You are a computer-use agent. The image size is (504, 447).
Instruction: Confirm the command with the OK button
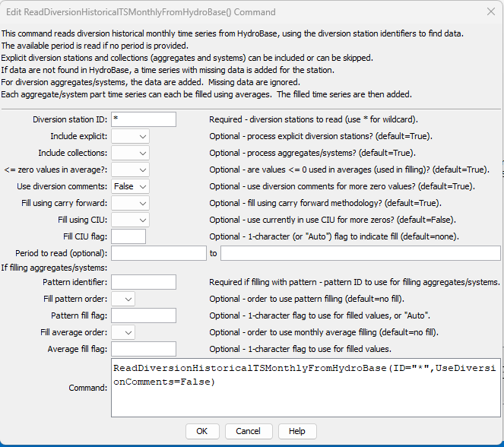[x=202, y=431]
